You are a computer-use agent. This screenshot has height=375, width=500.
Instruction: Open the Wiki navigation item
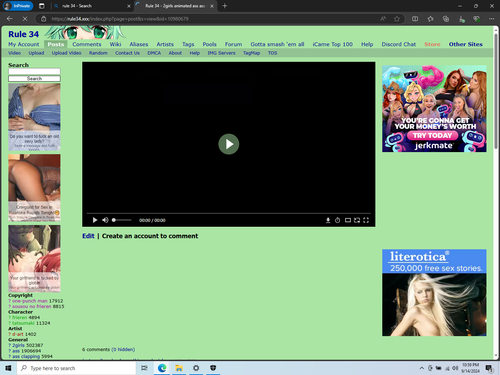point(115,44)
